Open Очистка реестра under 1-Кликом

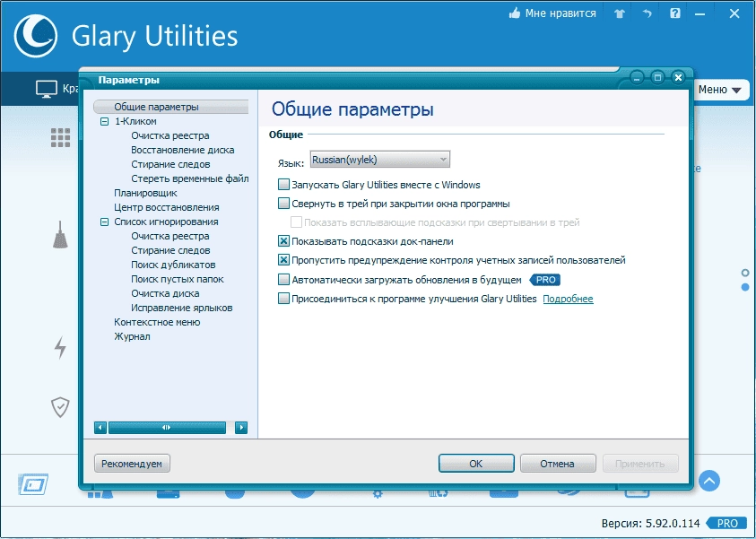tap(170, 135)
